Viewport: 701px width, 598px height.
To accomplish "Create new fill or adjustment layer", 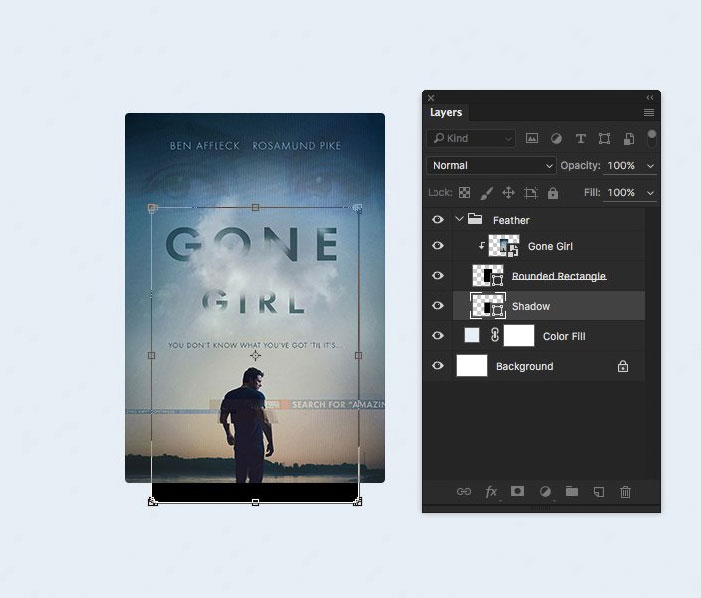I will [x=545, y=492].
